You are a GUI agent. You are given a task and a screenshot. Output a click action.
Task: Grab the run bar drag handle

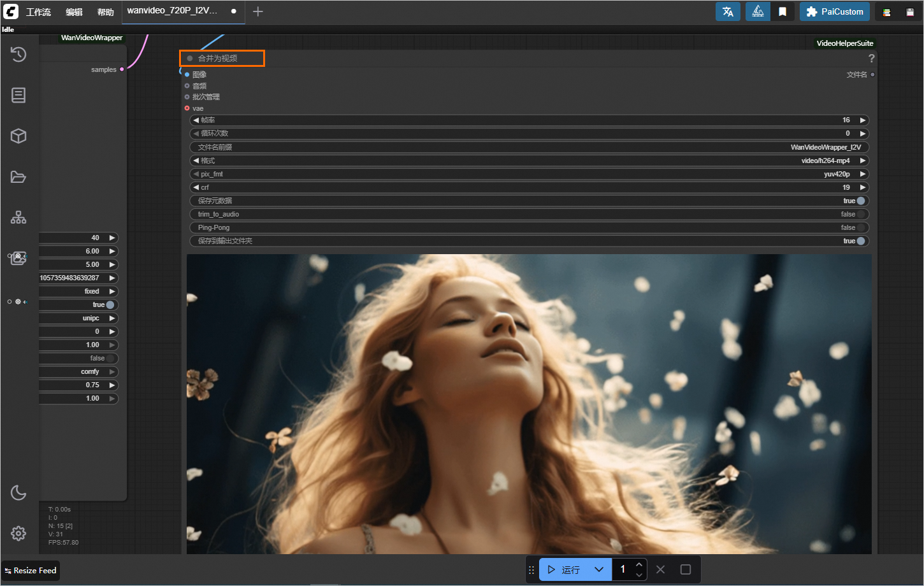click(x=531, y=570)
